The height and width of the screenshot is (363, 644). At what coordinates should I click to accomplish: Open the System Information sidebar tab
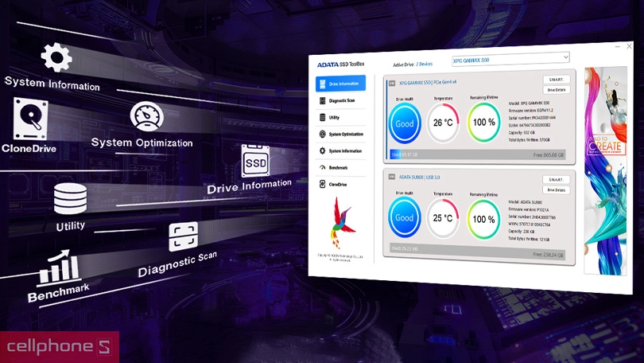(340, 151)
